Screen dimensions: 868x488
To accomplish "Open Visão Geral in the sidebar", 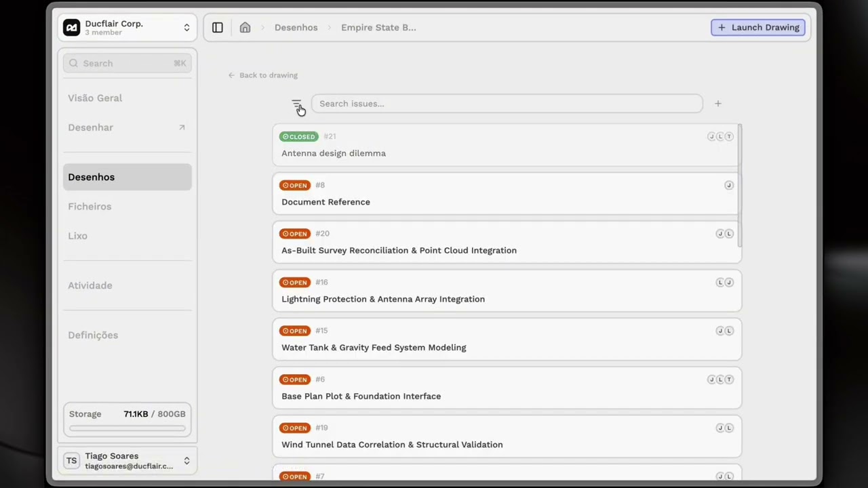I will (95, 98).
